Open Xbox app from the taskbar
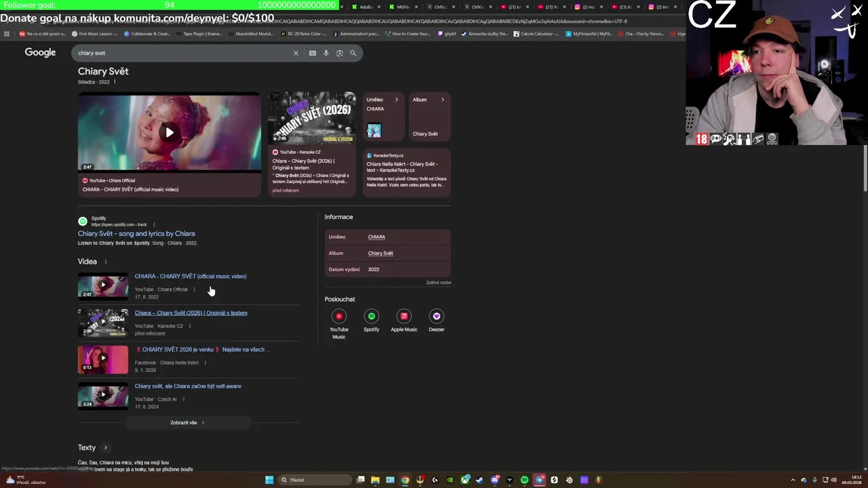868x488 pixels. click(x=465, y=480)
